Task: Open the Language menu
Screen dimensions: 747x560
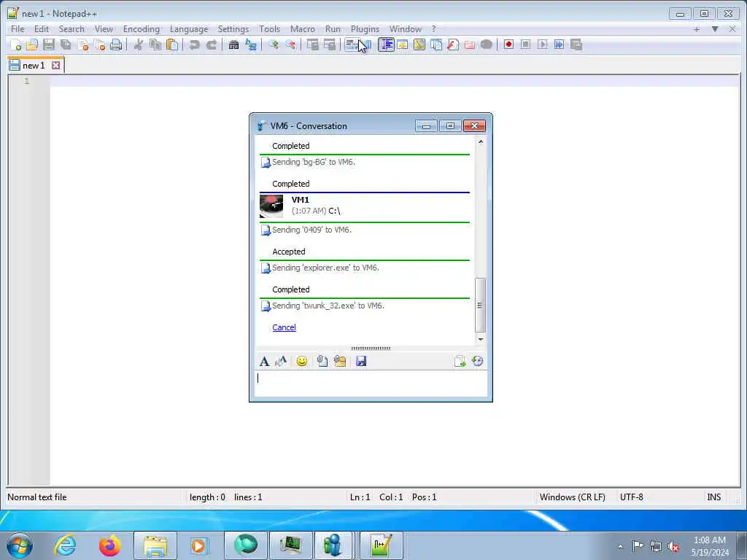Action: tap(189, 29)
